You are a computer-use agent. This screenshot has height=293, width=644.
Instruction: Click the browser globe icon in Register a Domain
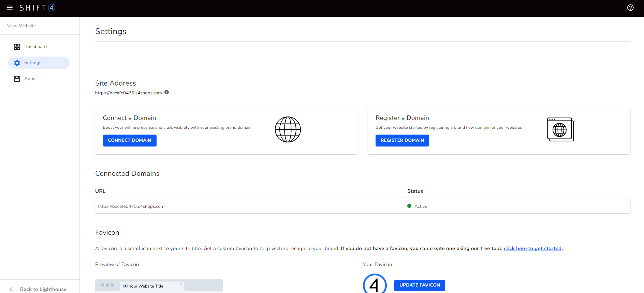pyautogui.click(x=560, y=129)
